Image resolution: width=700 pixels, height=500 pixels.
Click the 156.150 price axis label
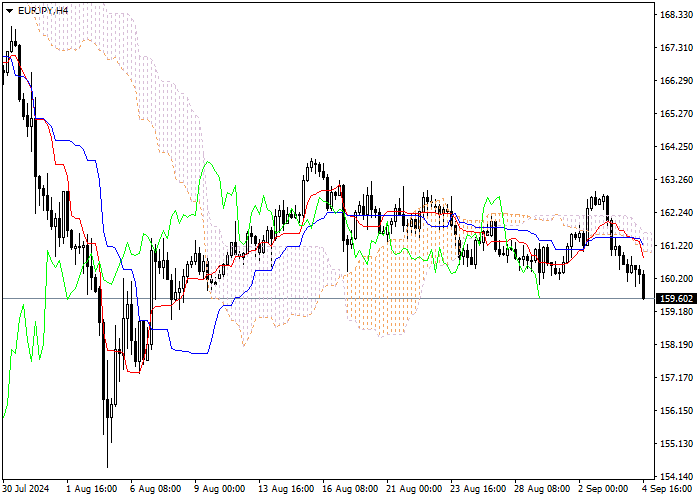coord(676,411)
